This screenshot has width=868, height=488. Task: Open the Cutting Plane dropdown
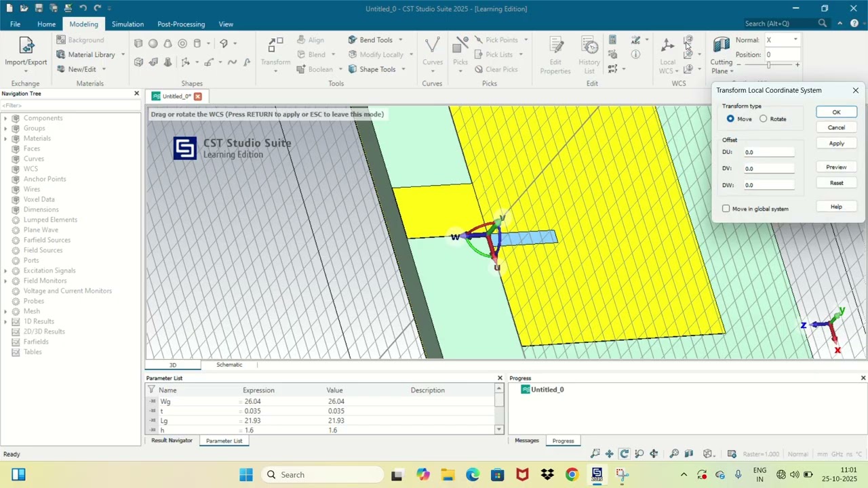(x=732, y=71)
